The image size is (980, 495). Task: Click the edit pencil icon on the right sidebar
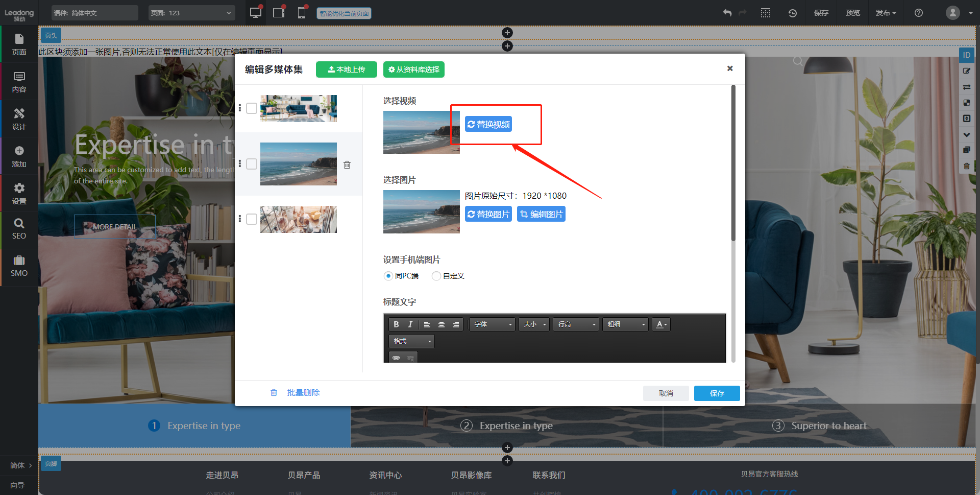(x=966, y=71)
